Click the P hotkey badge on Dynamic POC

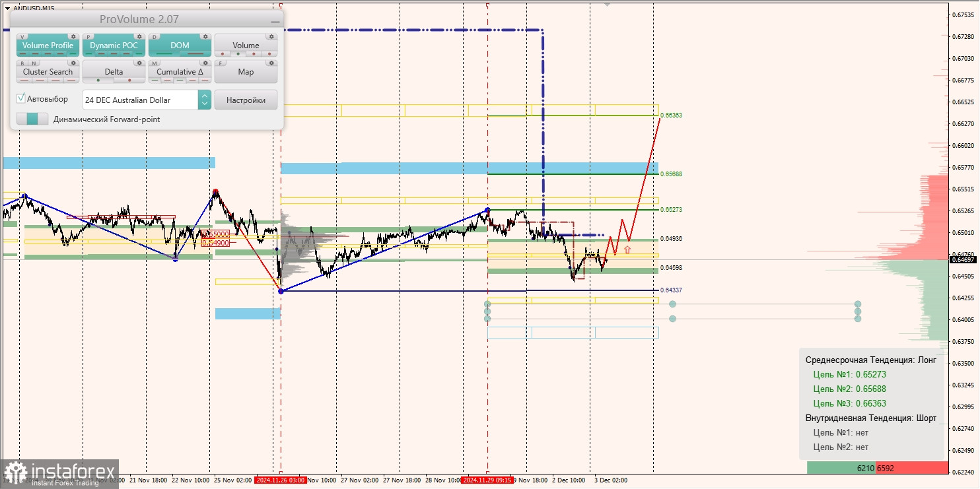point(88,37)
